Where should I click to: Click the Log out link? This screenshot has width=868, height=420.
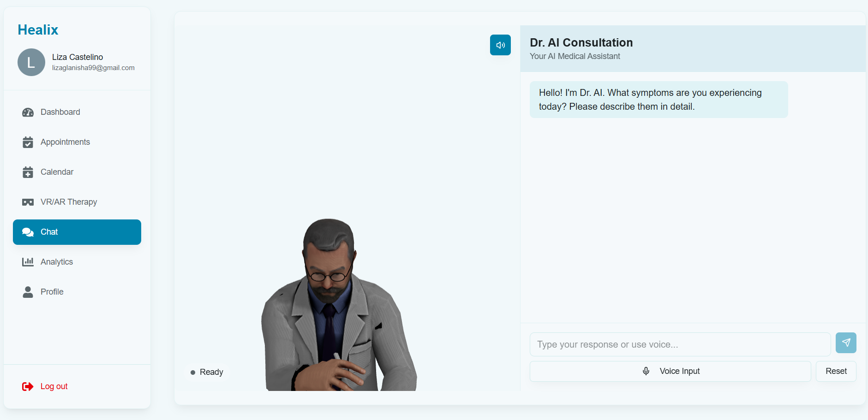54,386
